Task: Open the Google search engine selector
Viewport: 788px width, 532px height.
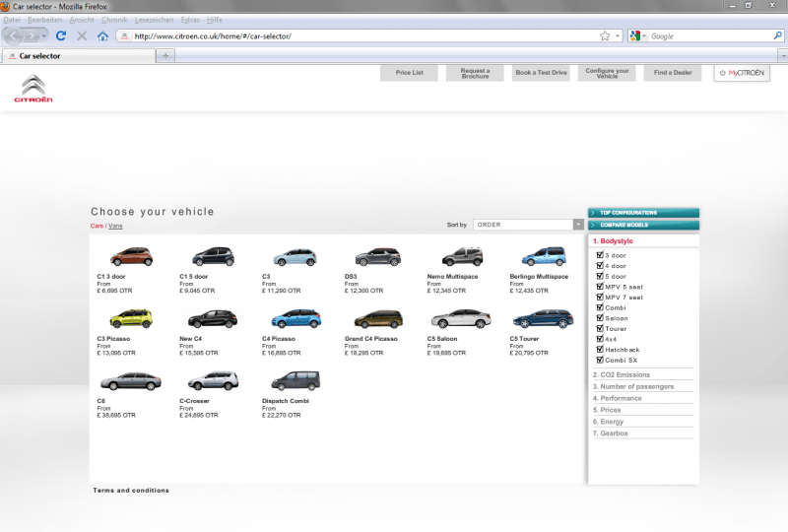Action: (637, 36)
